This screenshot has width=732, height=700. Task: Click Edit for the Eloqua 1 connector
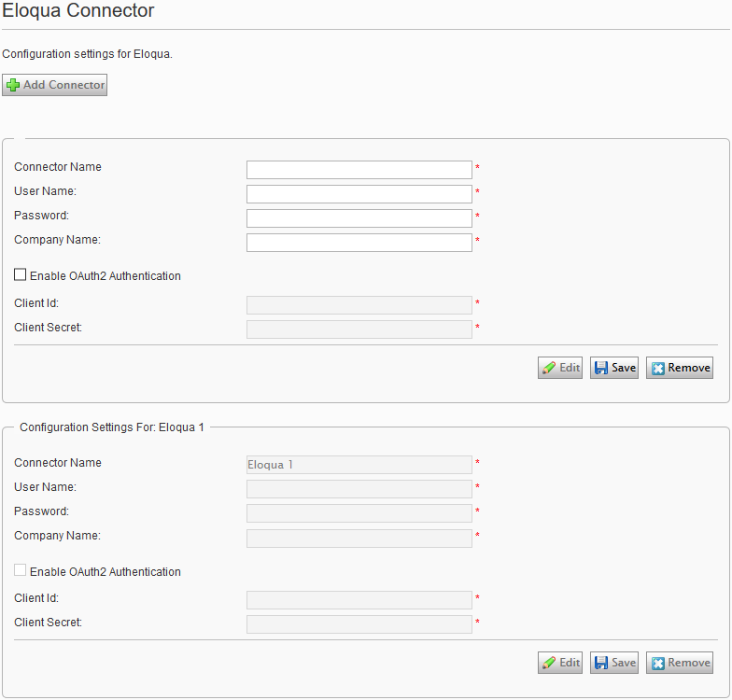click(560, 663)
